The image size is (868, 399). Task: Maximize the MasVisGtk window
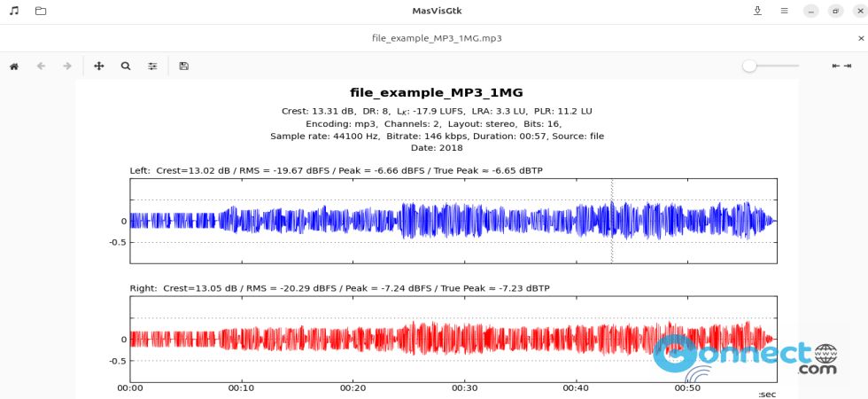click(836, 11)
